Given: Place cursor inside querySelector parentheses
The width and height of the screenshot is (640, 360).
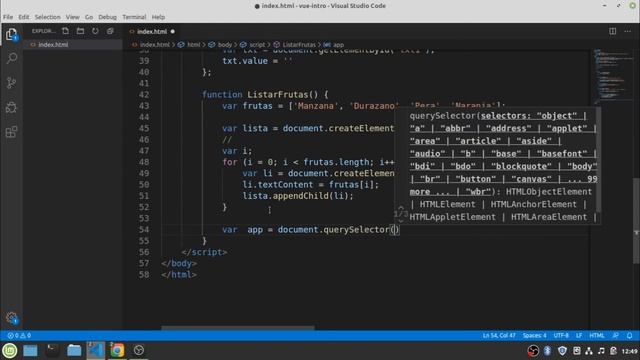Looking at the screenshot, I should coord(394,230).
